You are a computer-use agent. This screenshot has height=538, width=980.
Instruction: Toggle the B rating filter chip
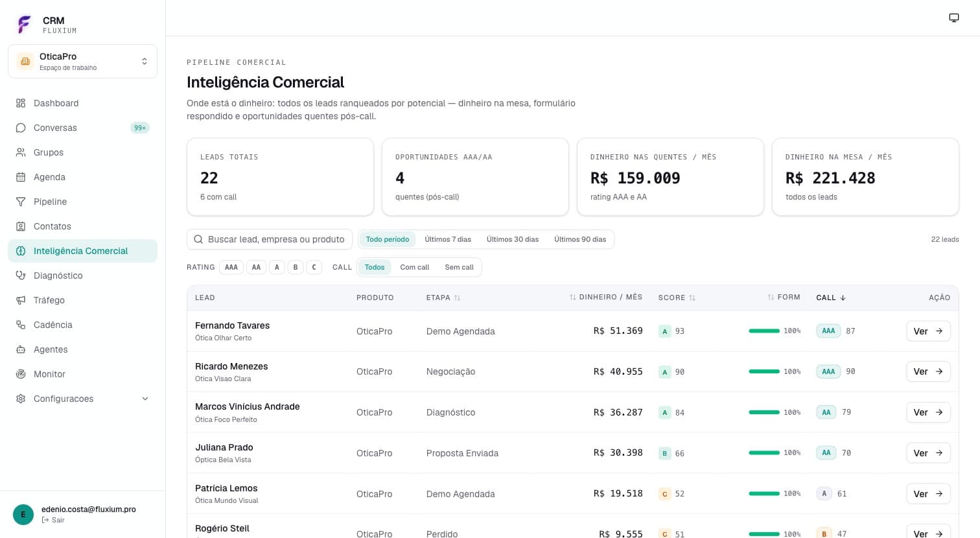pos(296,267)
